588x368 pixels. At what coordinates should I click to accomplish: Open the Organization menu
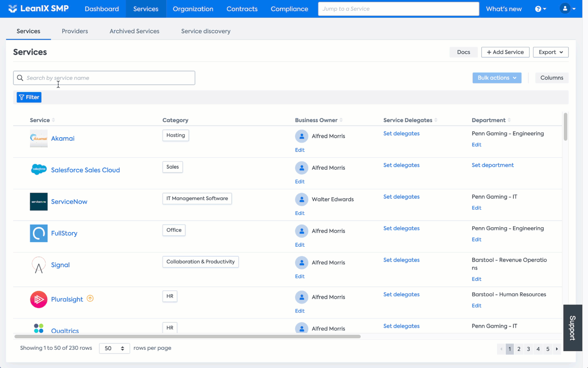point(193,9)
